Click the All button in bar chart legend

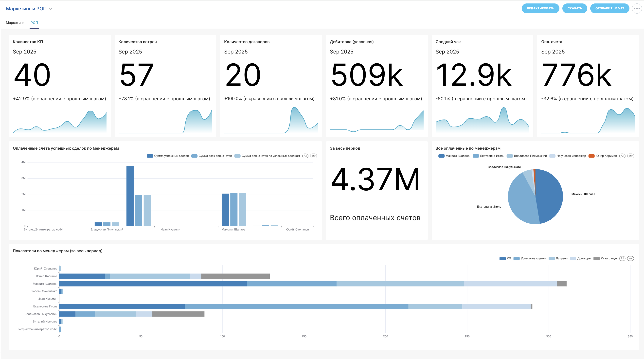pos(305,156)
